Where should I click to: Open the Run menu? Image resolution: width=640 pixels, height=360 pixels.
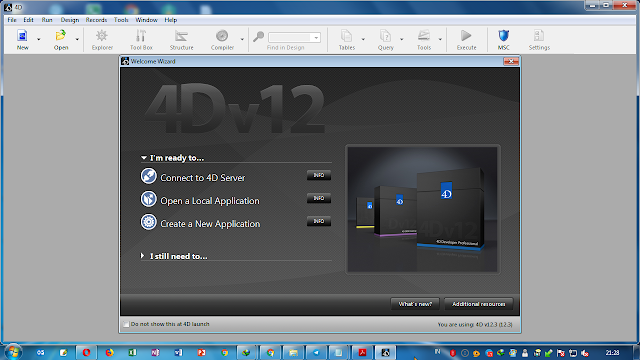[47, 20]
